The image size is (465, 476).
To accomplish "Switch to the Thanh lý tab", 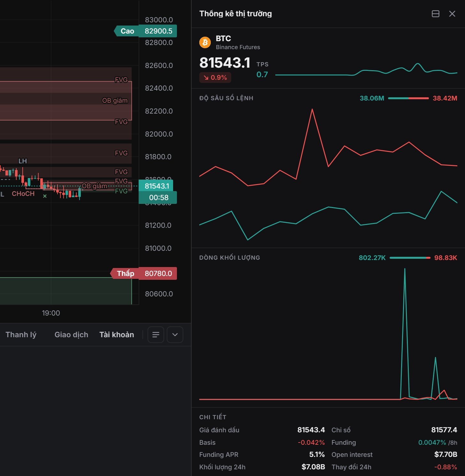I will [x=21, y=335].
